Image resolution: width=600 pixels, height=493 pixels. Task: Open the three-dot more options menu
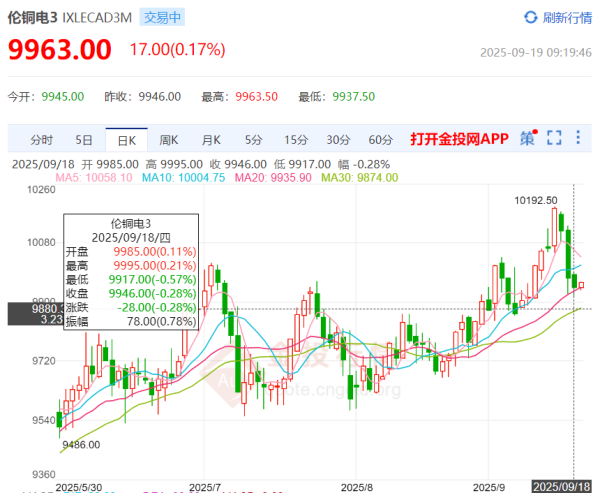click(x=578, y=137)
